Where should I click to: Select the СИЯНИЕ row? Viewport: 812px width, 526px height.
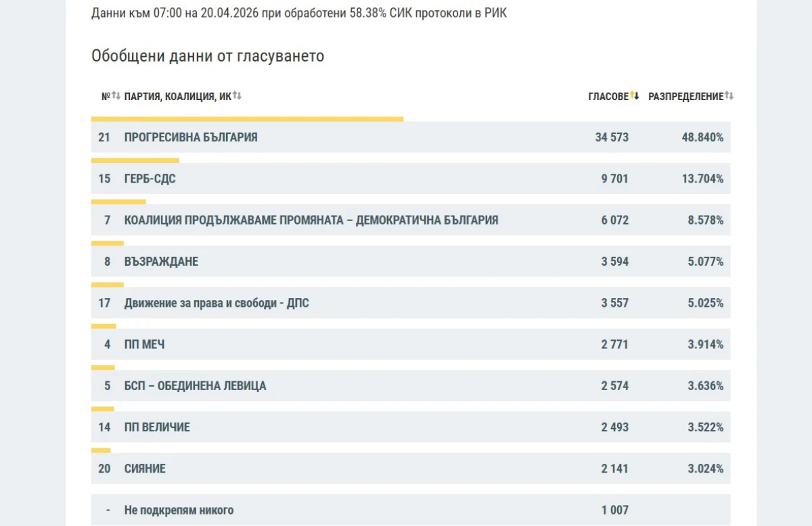coord(411,469)
